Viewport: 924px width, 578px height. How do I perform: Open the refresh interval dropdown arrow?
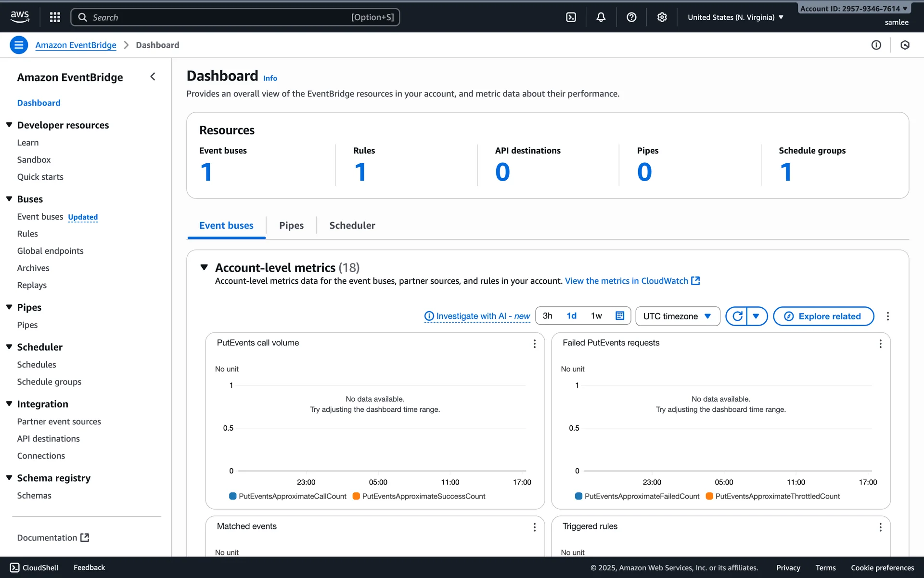coord(756,316)
